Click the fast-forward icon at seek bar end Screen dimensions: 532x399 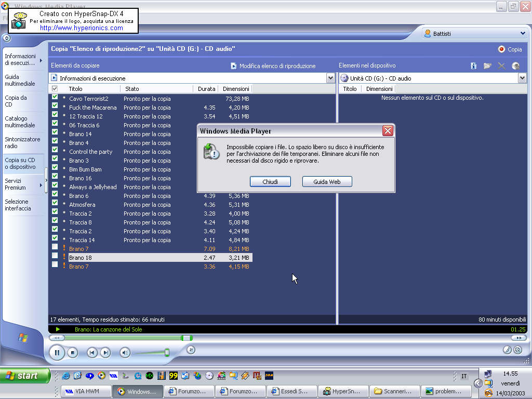[x=519, y=338]
